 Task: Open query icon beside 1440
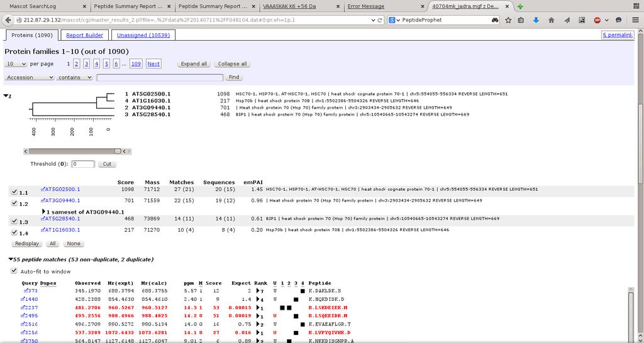pyautogui.click(x=23, y=300)
